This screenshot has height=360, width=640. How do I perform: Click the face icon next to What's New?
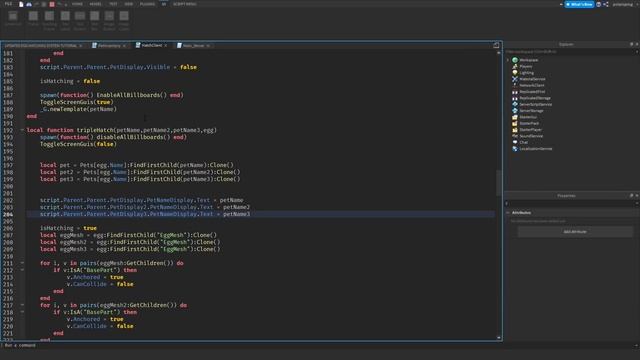point(598,4)
